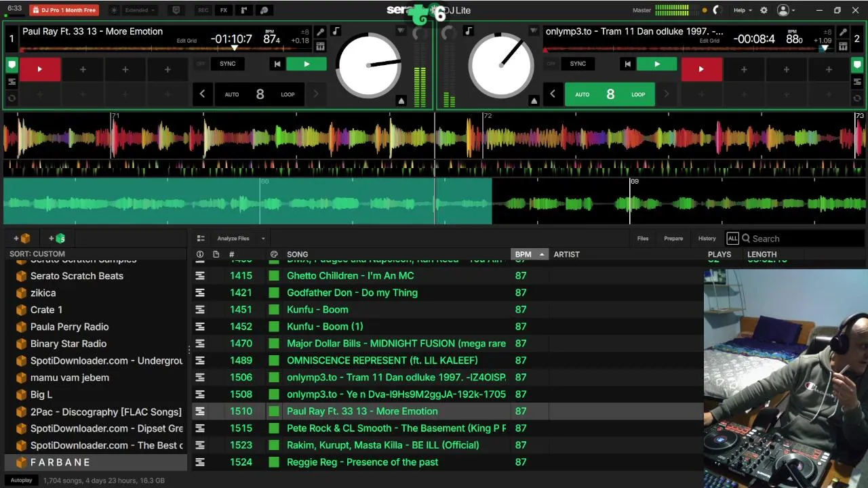Trigger red cue point 1 on deck 2
This screenshot has width=868, height=488.
(x=701, y=69)
